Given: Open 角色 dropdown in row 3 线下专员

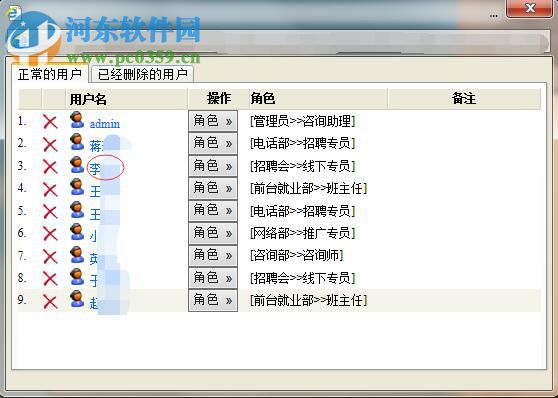Looking at the screenshot, I should [213, 166].
